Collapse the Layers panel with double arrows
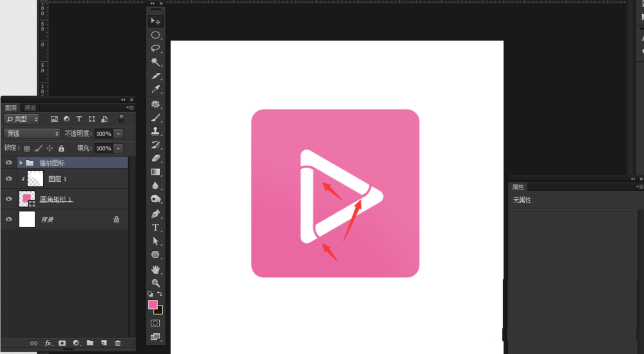The height and width of the screenshot is (354, 644). point(123,99)
